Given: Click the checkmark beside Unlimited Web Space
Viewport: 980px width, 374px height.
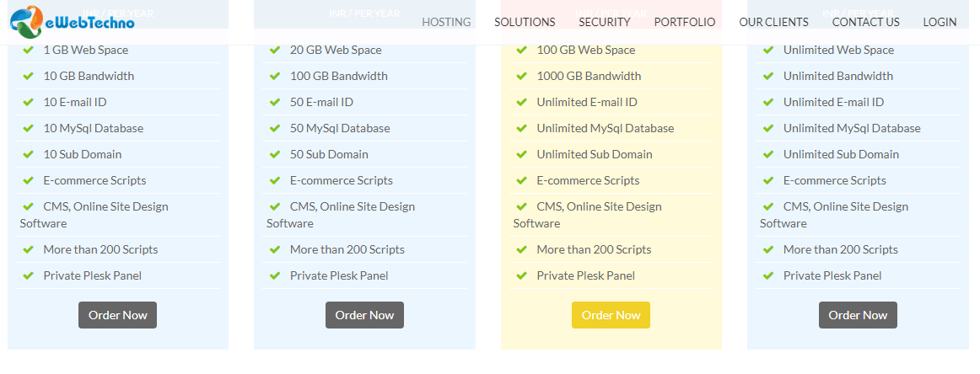Looking at the screenshot, I should tap(768, 50).
